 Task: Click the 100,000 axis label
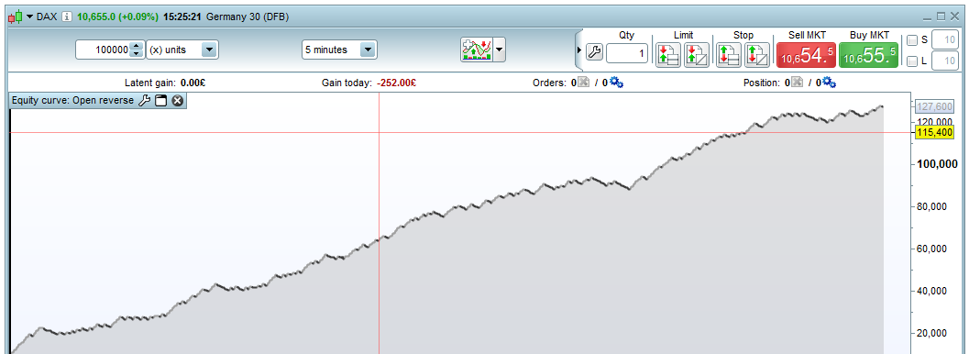click(x=937, y=164)
